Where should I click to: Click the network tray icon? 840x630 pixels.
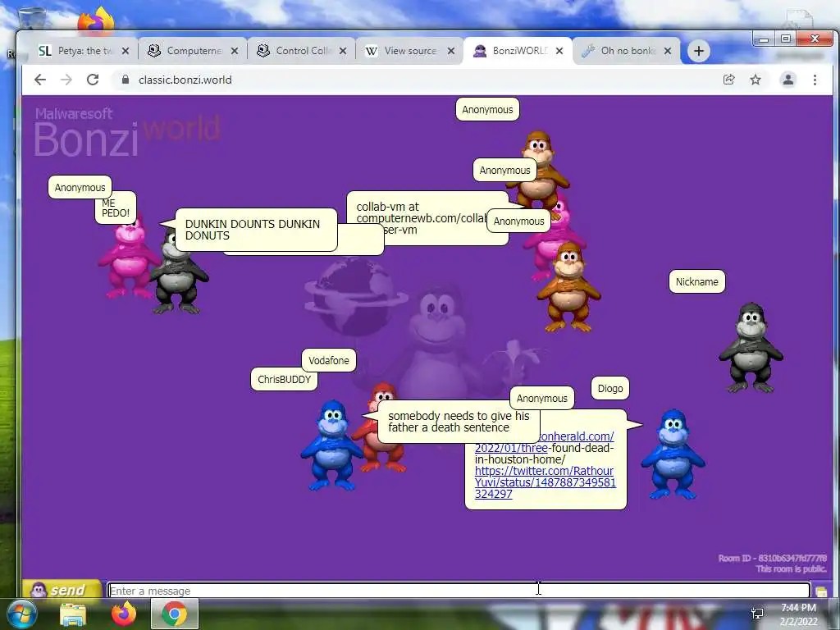tap(757, 614)
